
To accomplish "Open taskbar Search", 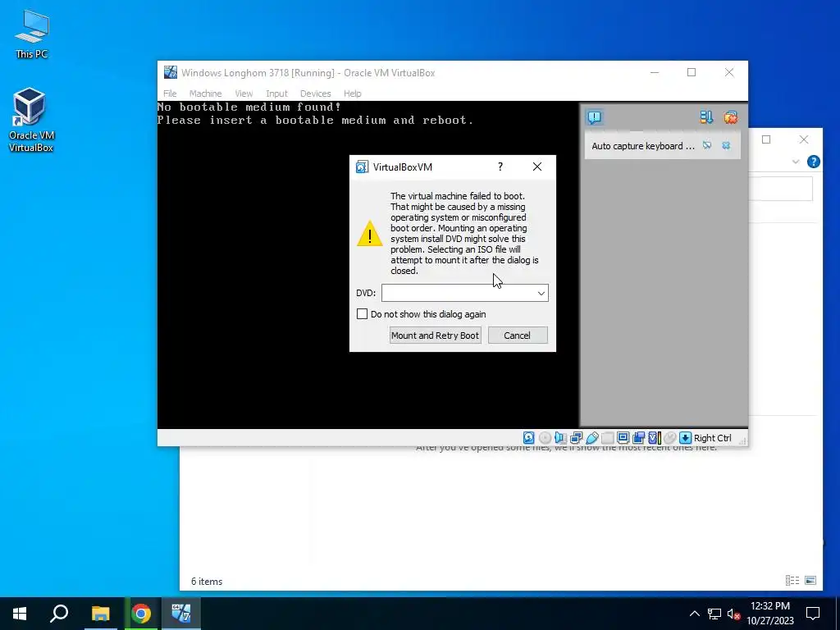I will pos(59,614).
